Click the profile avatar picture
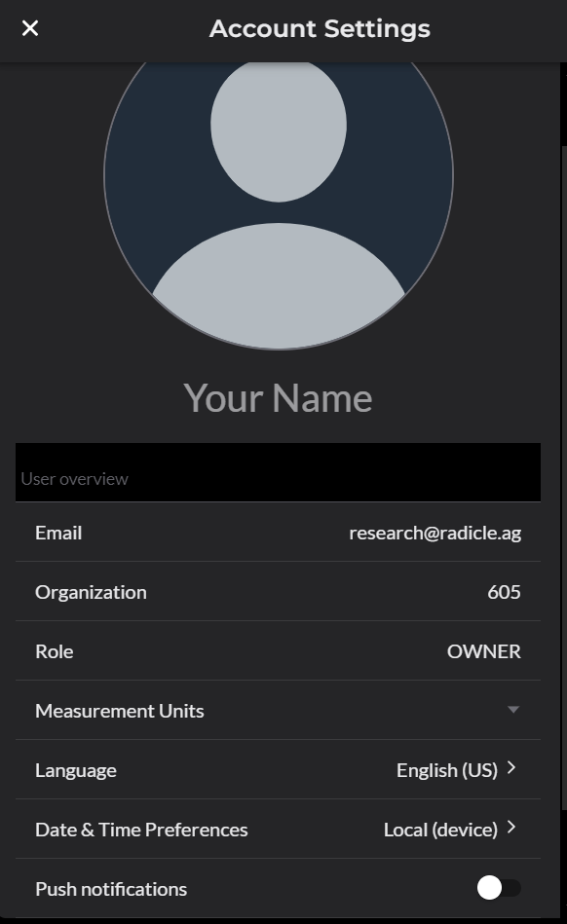Viewport: 567px width, 924px height. click(x=279, y=205)
